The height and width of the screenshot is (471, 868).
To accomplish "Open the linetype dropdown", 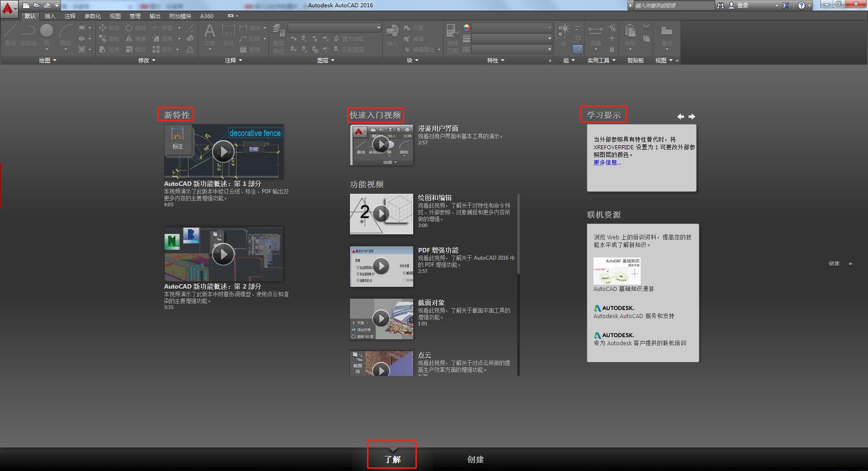I will [x=512, y=49].
